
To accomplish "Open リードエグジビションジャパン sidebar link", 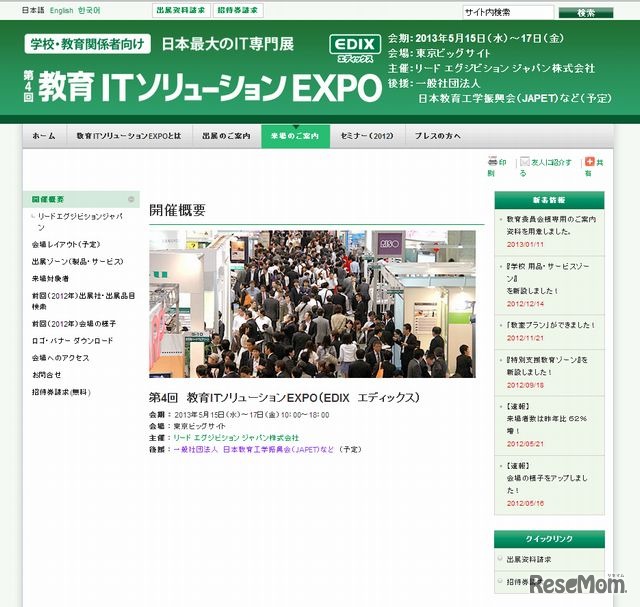I will point(80,222).
